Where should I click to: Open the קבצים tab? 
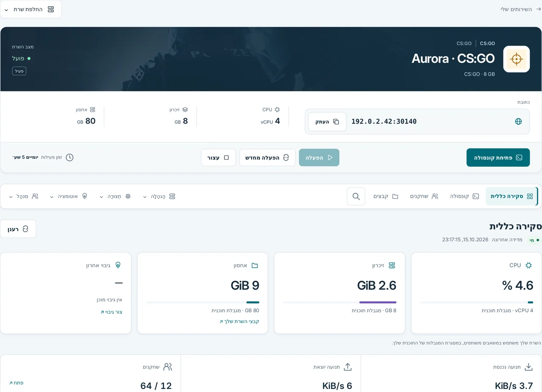click(386, 196)
